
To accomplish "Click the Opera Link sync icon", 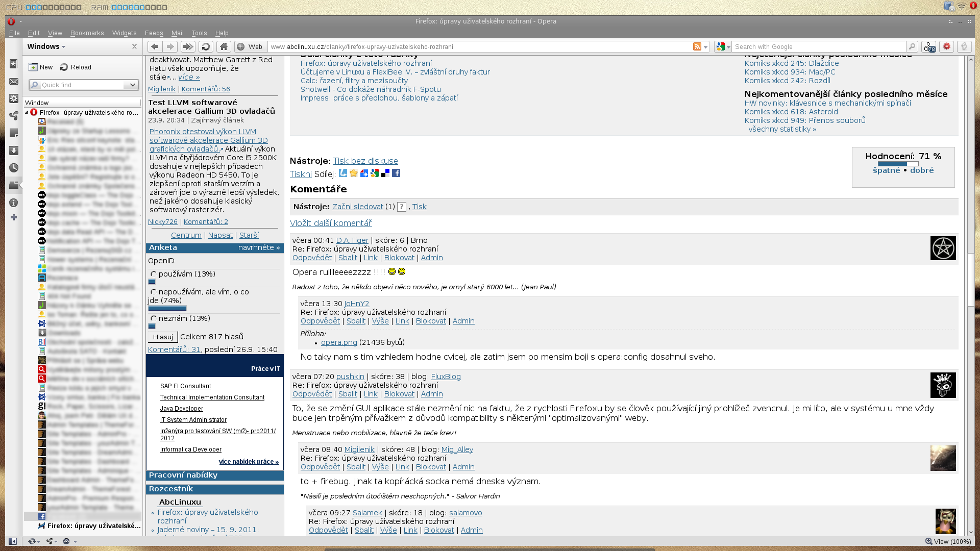I will (x=32, y=541).
